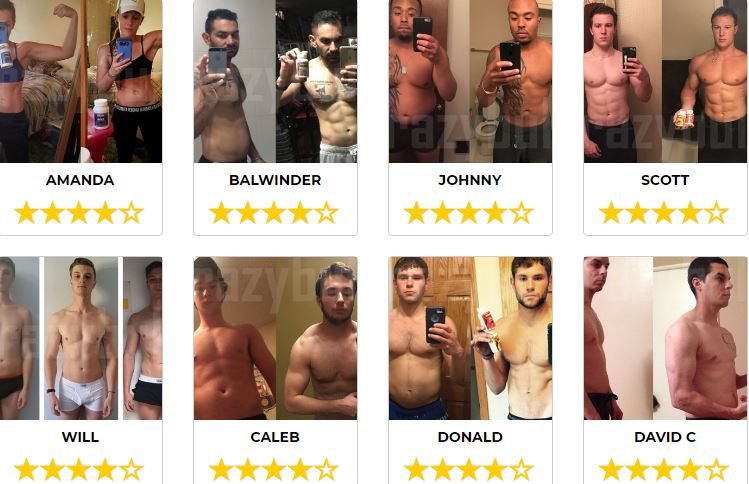Click the DONALD name heading

click(470, 437)
